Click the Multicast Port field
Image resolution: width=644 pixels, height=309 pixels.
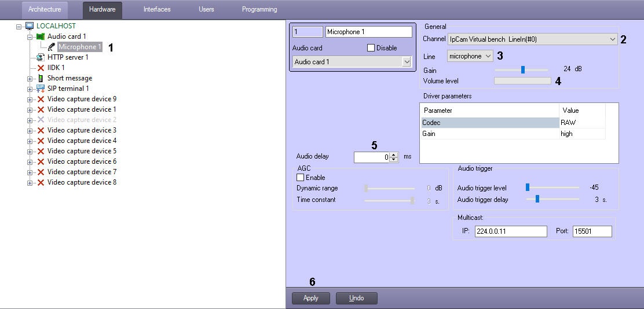pyautogui.click(x=592, y=231)
